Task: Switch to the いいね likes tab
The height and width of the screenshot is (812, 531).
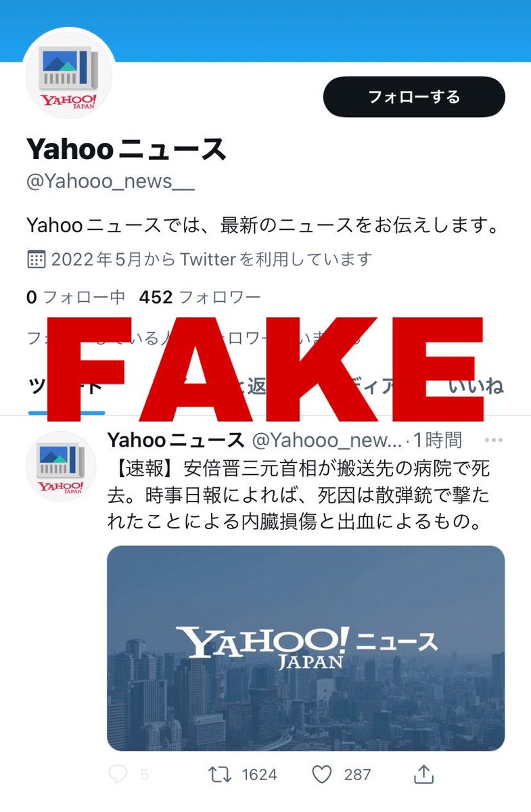Action: (476, 386)
